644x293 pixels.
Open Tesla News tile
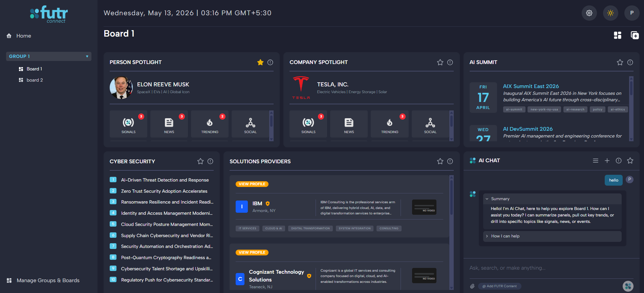coord(349,124)
